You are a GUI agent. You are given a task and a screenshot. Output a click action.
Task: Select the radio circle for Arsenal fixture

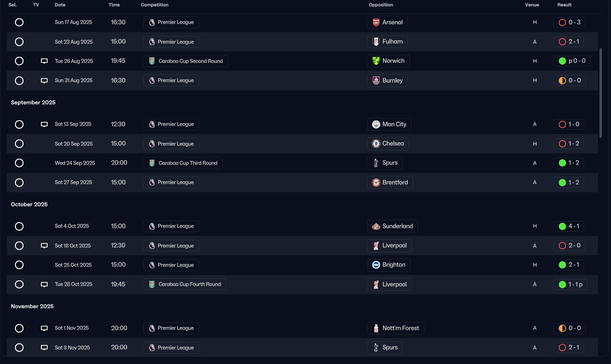[19, 22]
